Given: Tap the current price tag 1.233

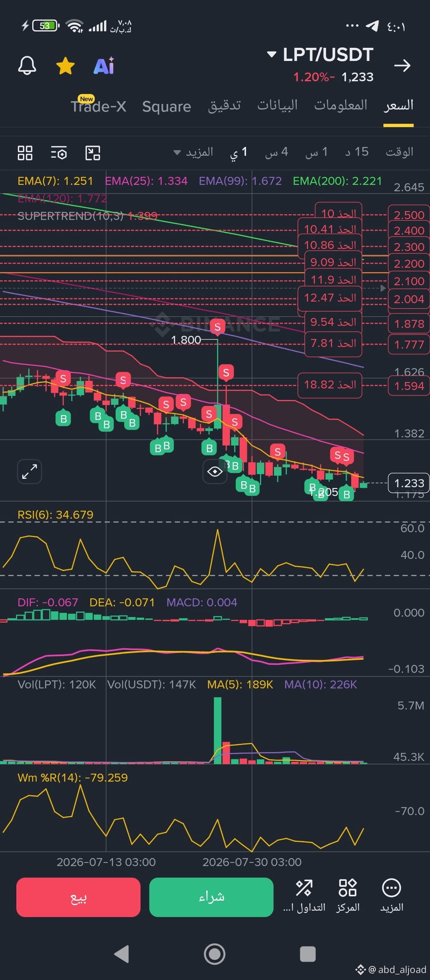Looking at the screenshot, I should point(409,483).
